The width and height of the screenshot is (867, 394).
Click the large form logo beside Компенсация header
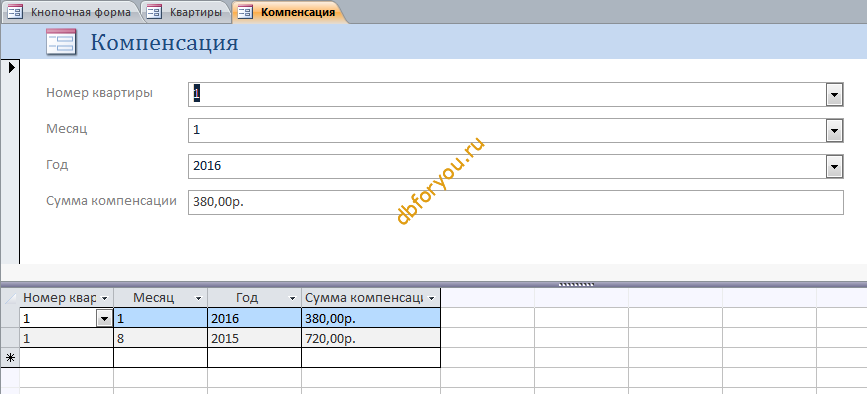coord(61,42)
